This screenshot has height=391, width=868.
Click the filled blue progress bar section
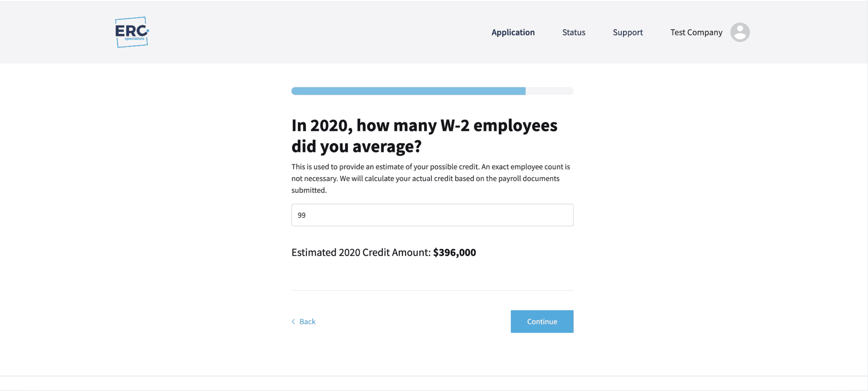tap(408, 91)
